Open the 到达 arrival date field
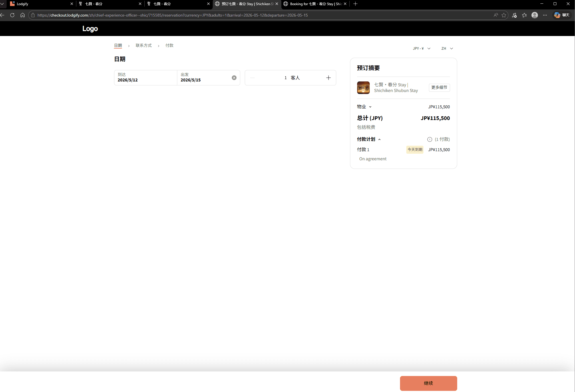Image resolution: width=575 pixels, height=392 pixels. pos(145,78)
